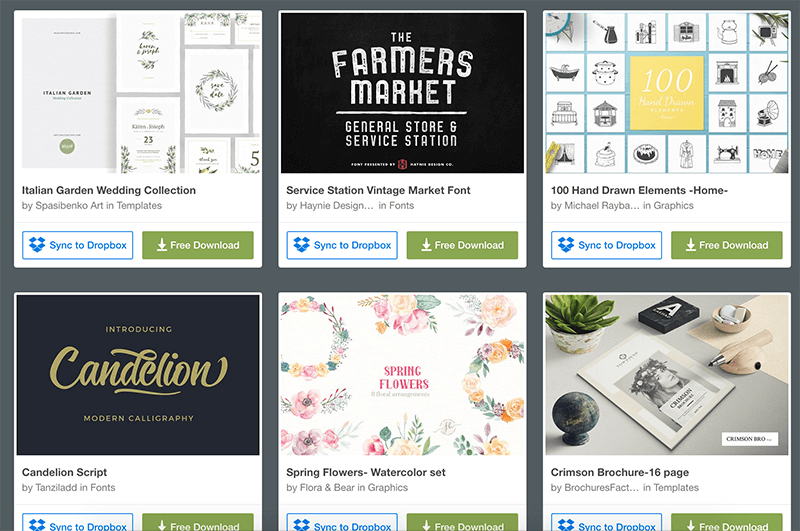The width and height of the screenshot is (800, 531).
Task: Free Download the Candelion Script font
Action: coord(197,522)
